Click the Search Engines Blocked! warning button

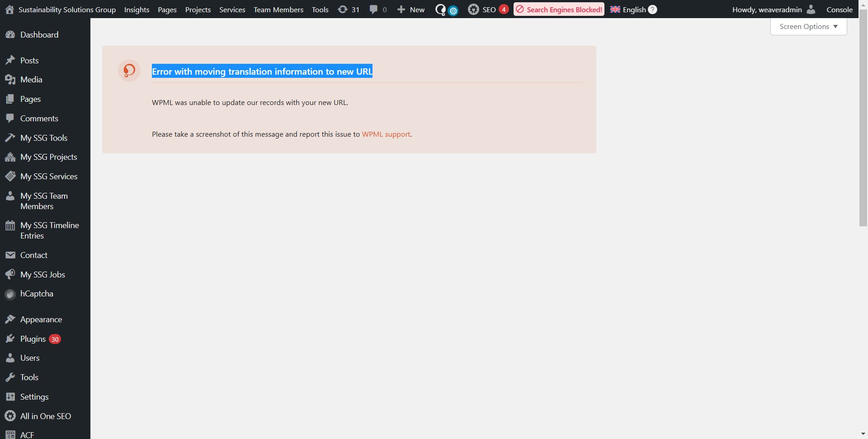559,10
